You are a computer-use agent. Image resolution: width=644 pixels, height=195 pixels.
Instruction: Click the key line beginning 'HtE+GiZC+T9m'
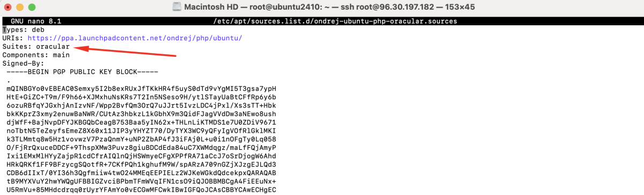coord(141,96)
